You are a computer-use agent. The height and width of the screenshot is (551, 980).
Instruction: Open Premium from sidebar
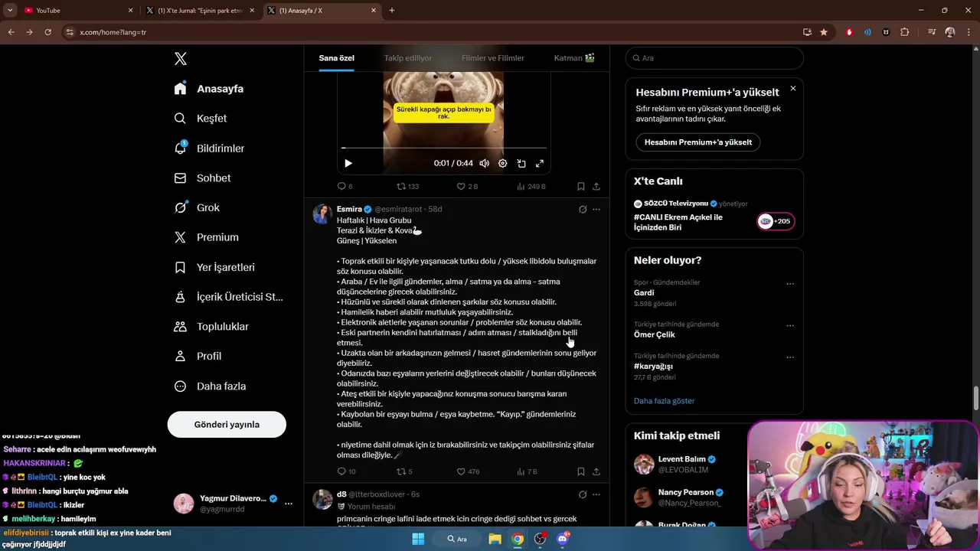pos(206,237)
